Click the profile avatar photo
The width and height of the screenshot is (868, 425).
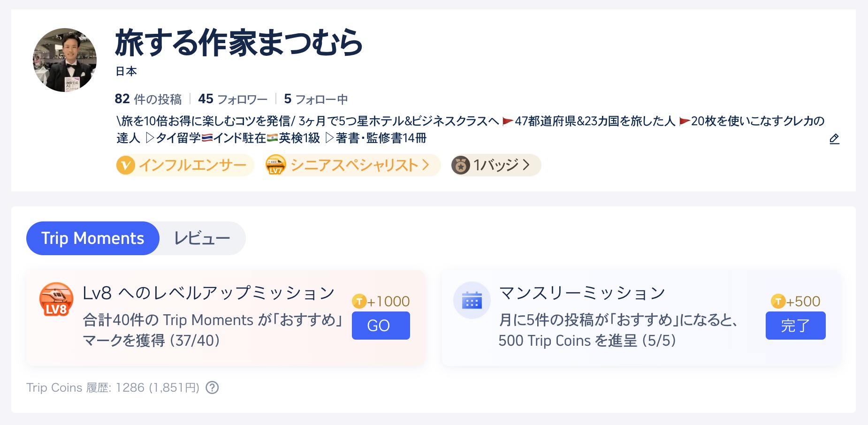65,60
